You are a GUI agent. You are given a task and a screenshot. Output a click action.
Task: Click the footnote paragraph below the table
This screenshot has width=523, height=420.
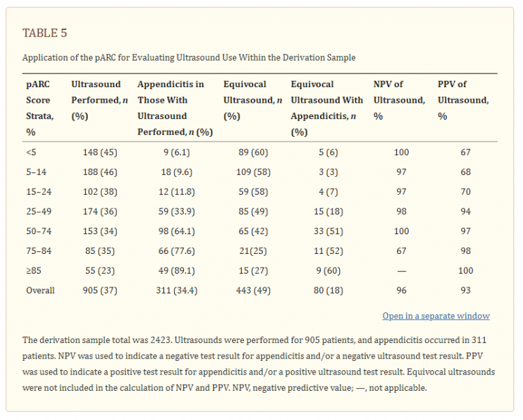259,364
